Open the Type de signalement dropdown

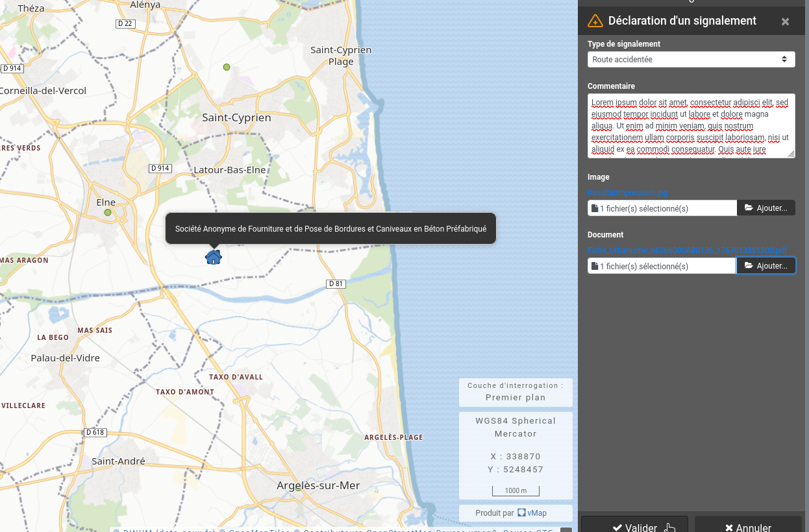[691, 59]
